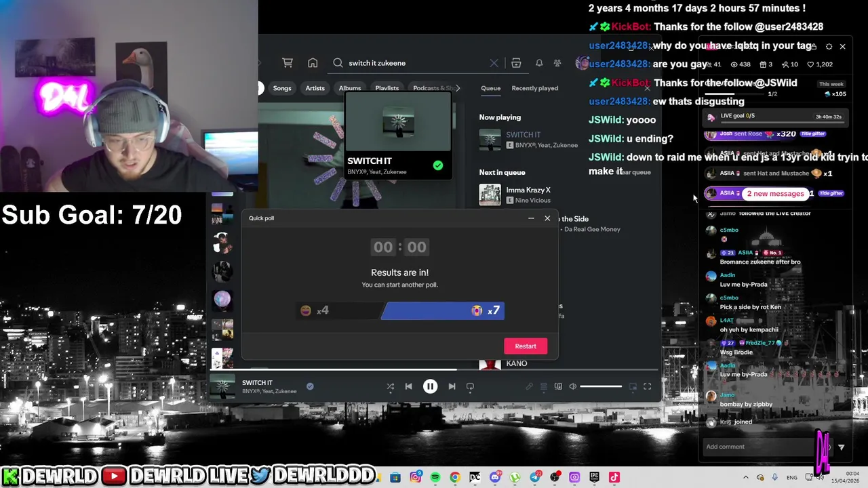Filter search results by Playlists
Viewport: 868px width, 488px height.
[x=387, y=88]
